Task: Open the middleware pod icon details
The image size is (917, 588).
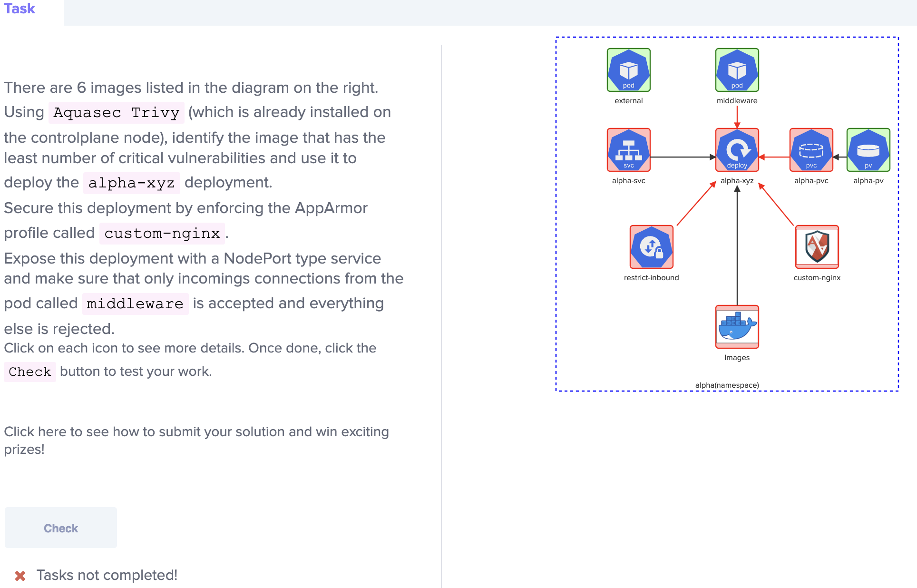Action: point(737,70)
